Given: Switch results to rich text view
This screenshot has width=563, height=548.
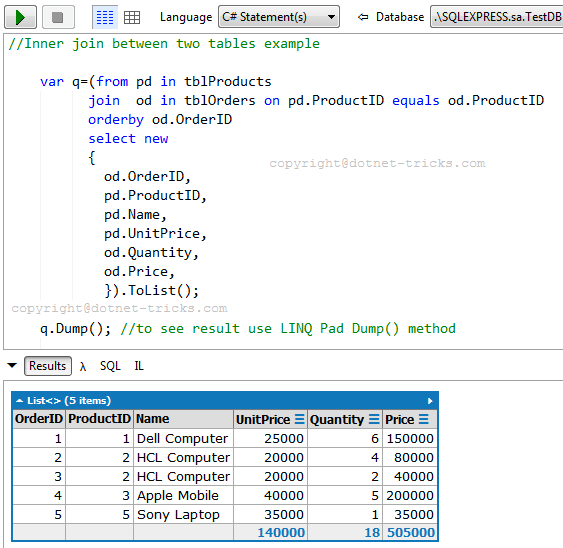Looking at the screenshot, I should coord(105,17).
